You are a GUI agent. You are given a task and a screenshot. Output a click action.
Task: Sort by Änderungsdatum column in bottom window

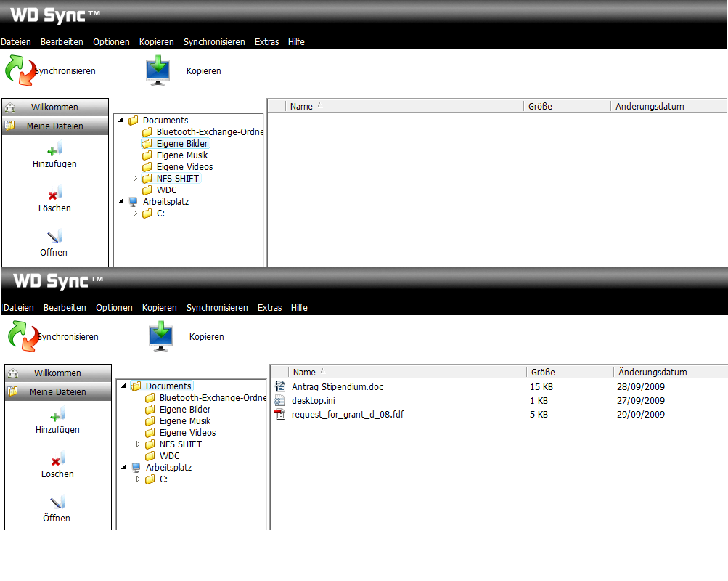[671, 372]
